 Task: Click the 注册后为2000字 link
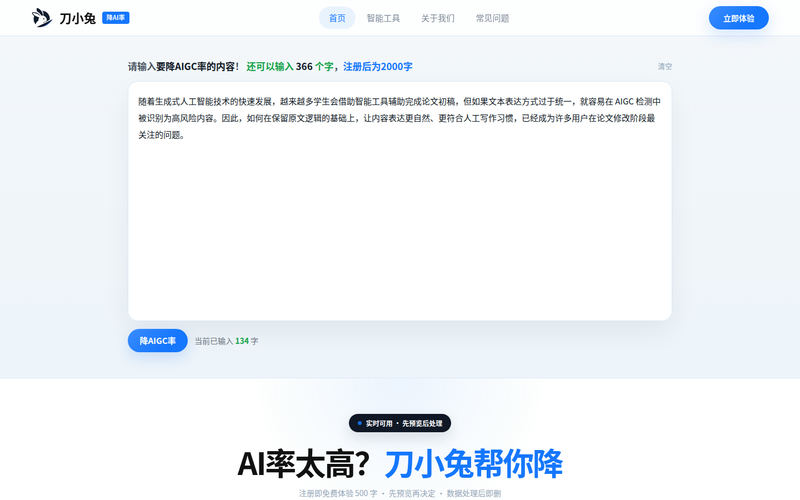(x=378, y=66)
